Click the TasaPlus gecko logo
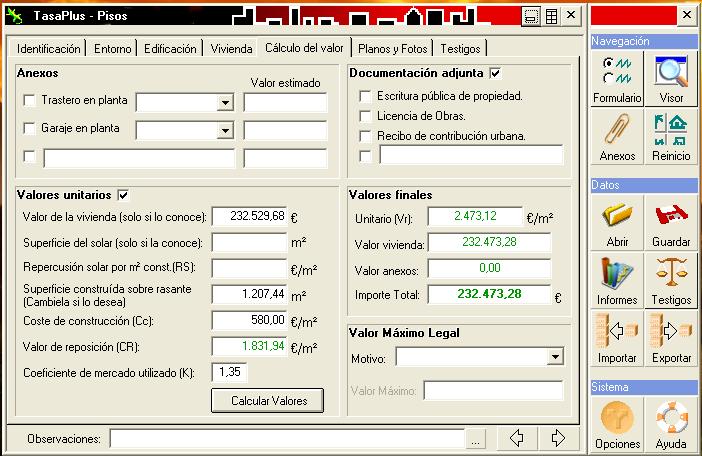This screenshot has width=702, height=456. point(15,16)
